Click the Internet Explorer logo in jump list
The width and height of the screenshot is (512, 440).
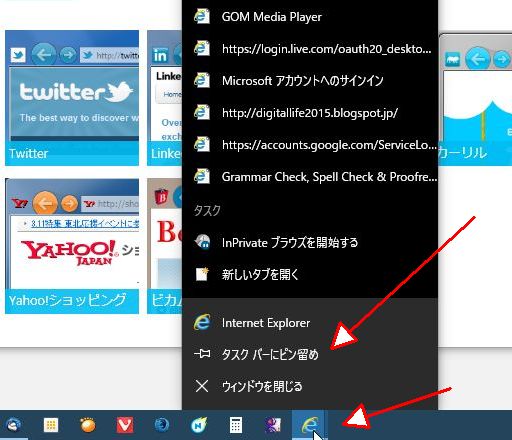coord(202,322)
